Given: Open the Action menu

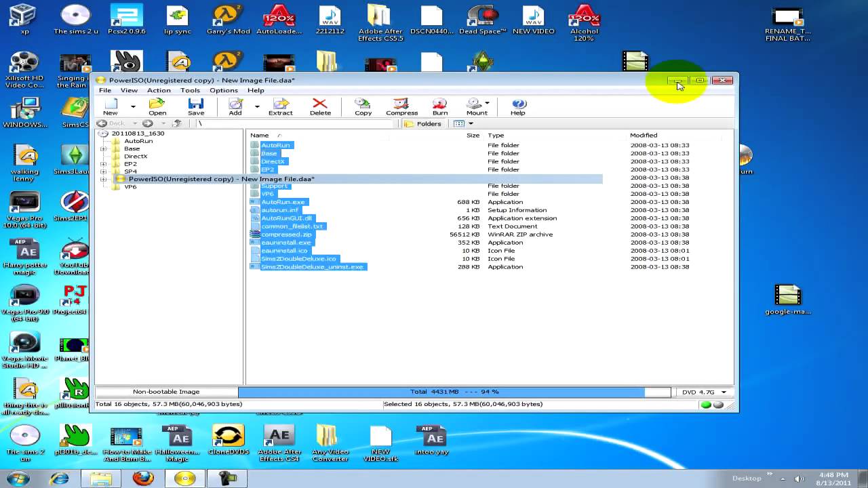Looking at the screenshot, I should click(159, 90).
